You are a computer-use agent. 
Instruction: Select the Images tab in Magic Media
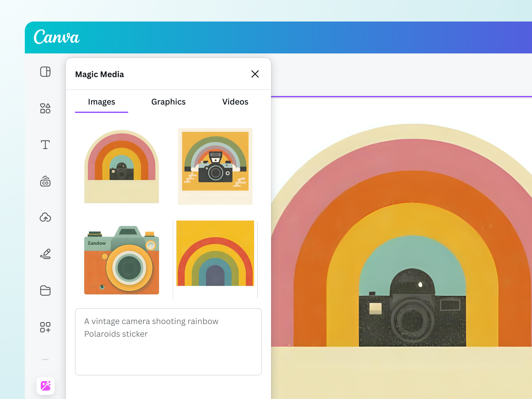101,102
